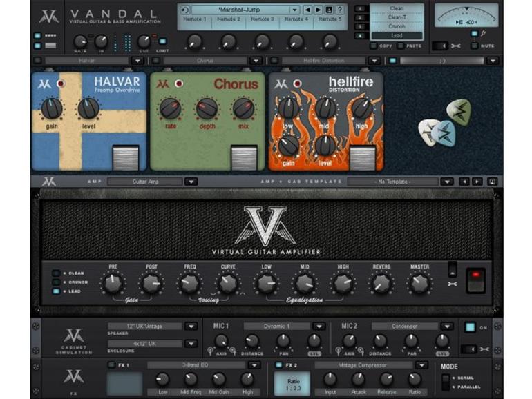Enable the Chorus stomp slot

(156, 61)
